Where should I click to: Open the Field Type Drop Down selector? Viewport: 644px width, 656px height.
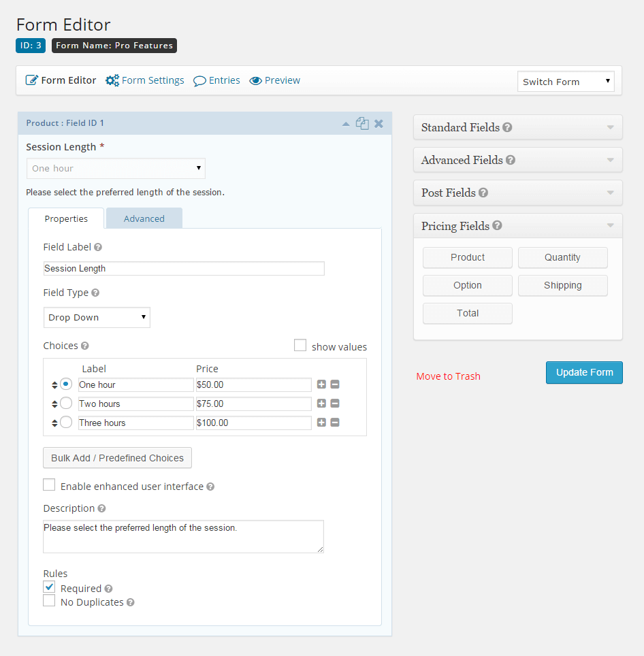coord(97,318)
